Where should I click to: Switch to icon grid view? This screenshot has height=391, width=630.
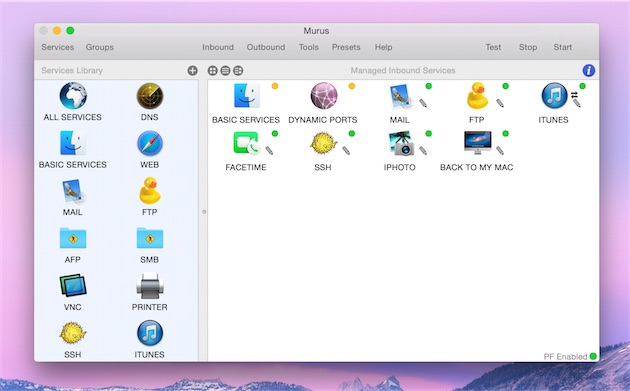213,71
